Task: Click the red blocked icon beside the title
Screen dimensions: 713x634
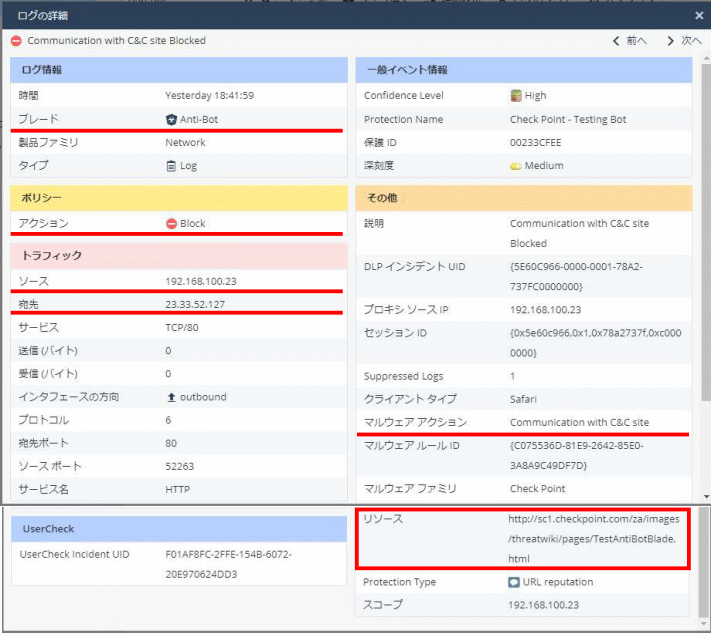Action: coord(16,41)
